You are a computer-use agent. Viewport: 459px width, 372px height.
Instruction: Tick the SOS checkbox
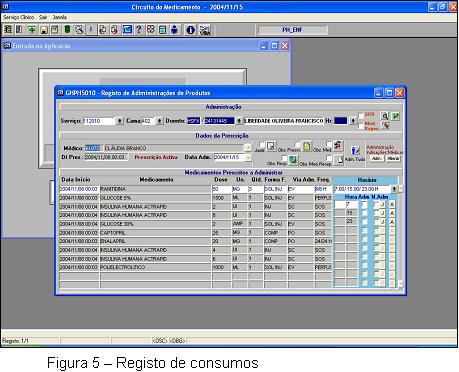[x=361, y=115]
